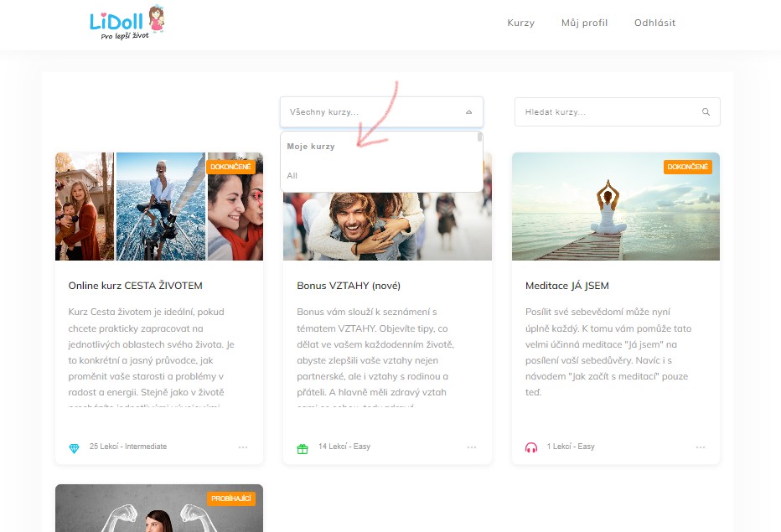This screenshot has height=532, width=781.
Task: Open three-dots menu on Meditace JÁ JSEM card
Action: pyautogui.click(x=701, y=447)
